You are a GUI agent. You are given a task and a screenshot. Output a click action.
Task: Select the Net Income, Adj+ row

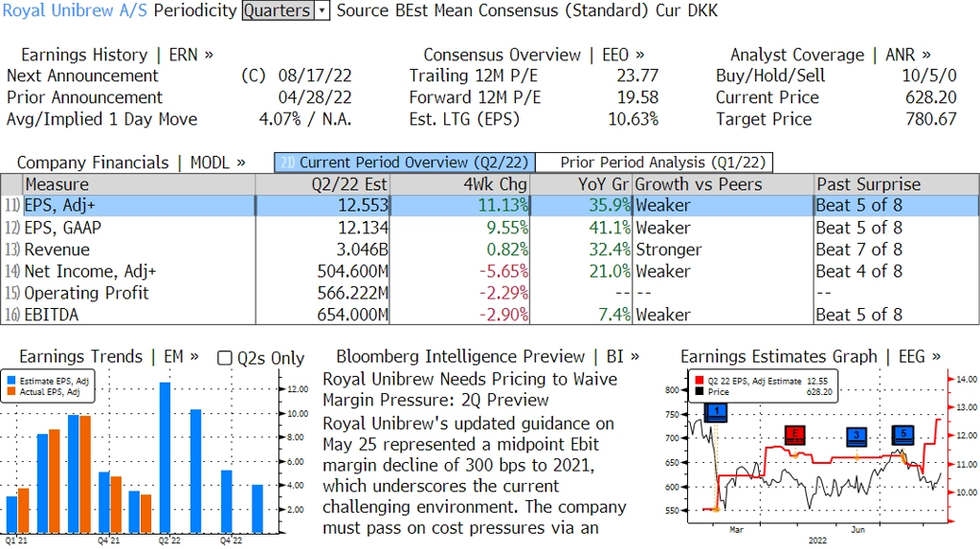pos(490,271)
